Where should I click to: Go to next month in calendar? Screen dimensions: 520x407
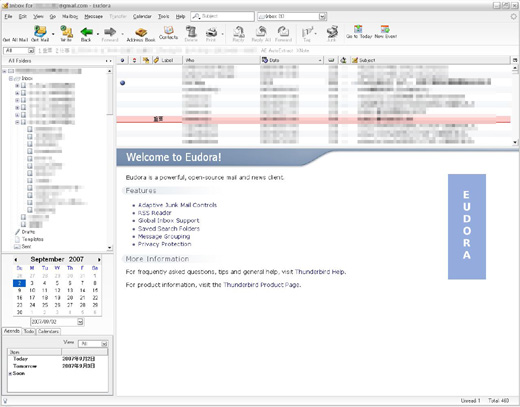(99, 259)
